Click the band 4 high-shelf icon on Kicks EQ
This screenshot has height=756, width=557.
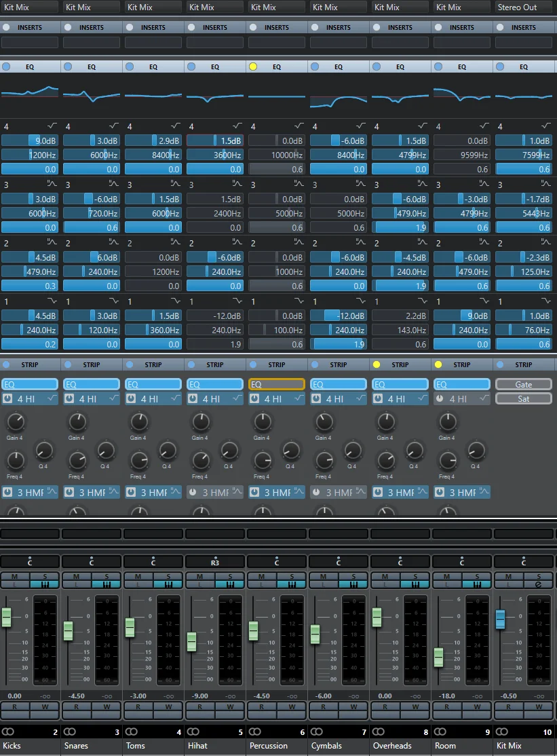(52, 126)
